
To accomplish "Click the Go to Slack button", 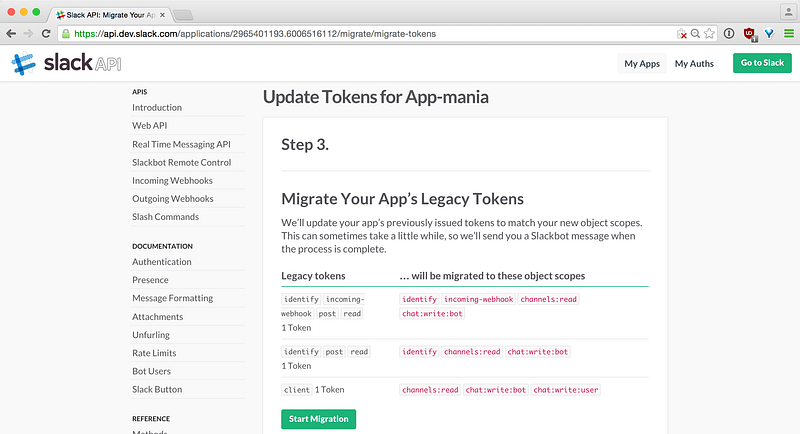I will tap(762, 63).
